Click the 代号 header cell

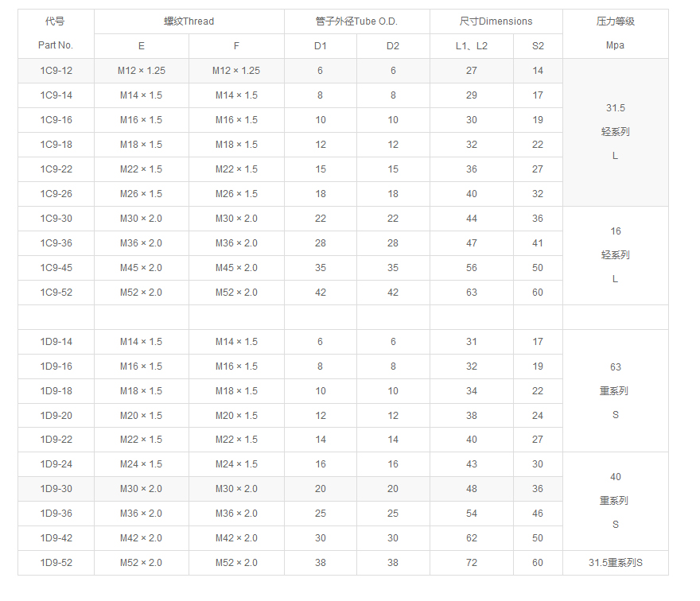tap(56, 21)
